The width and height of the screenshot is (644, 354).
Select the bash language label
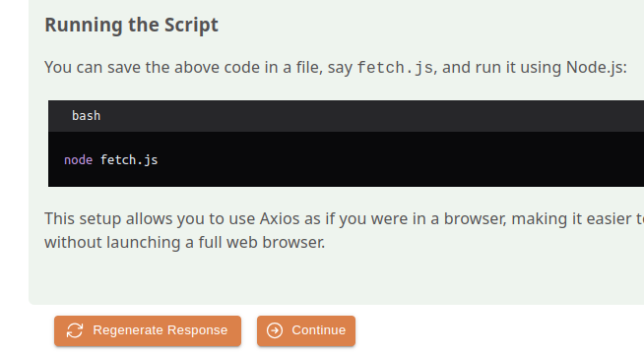[x=86, y=116]
